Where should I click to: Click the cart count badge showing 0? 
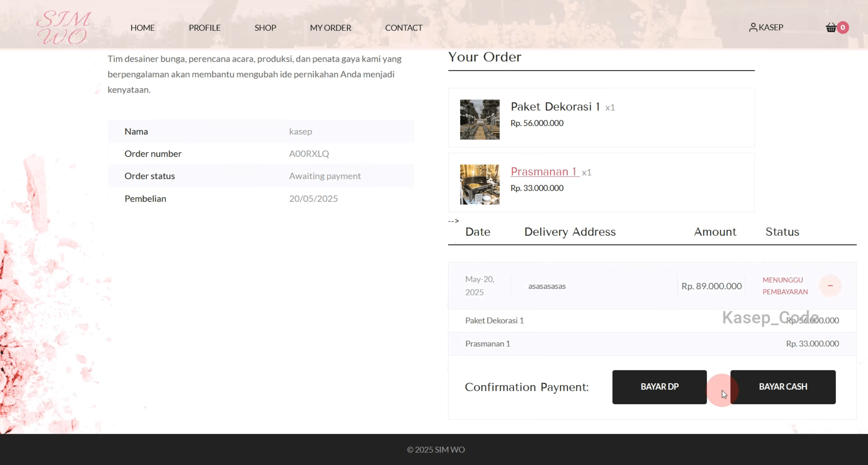(x=843, y=27)
